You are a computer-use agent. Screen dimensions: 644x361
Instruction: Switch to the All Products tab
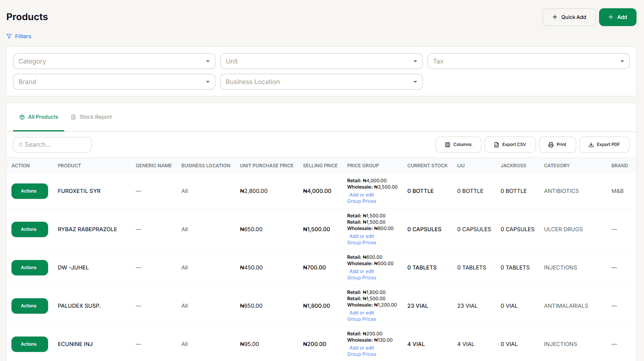tap(39, 117)
